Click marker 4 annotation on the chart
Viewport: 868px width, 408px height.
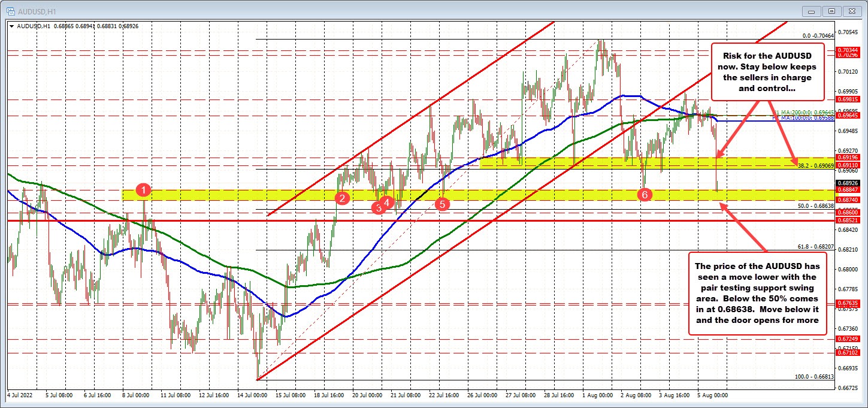386,203
